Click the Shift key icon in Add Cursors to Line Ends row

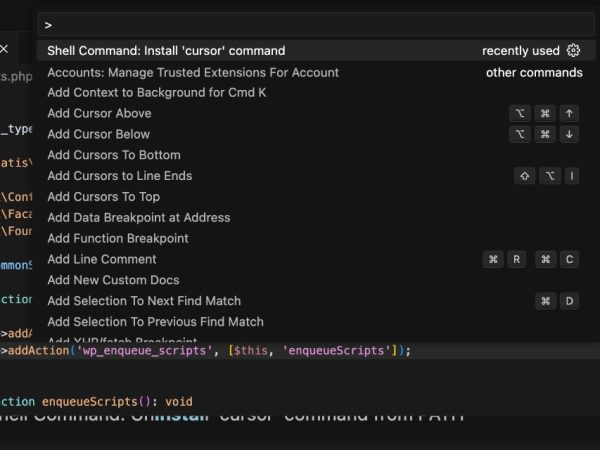click(525, 176)
